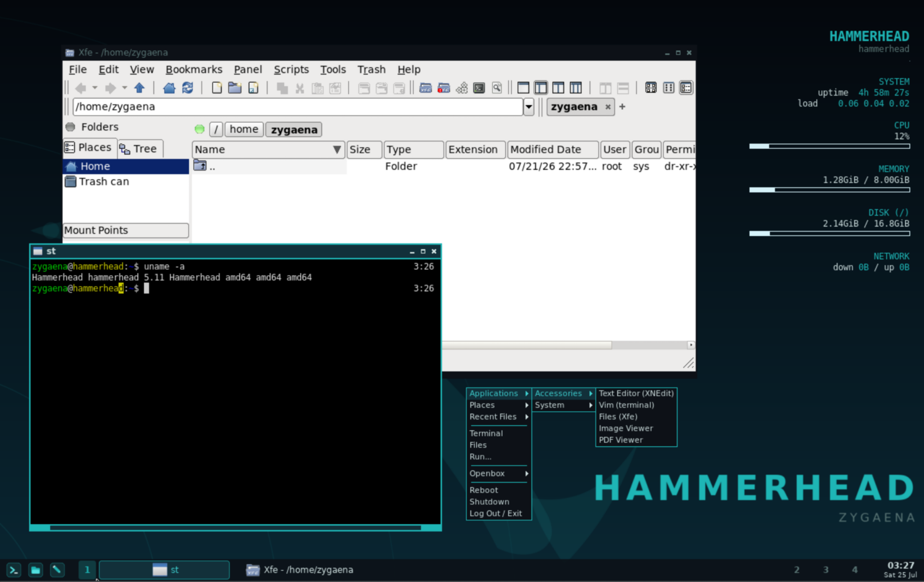Screen dimensions: 924x582
Task: Open the Panel menu in Xfe
Action: click(248, 69)
